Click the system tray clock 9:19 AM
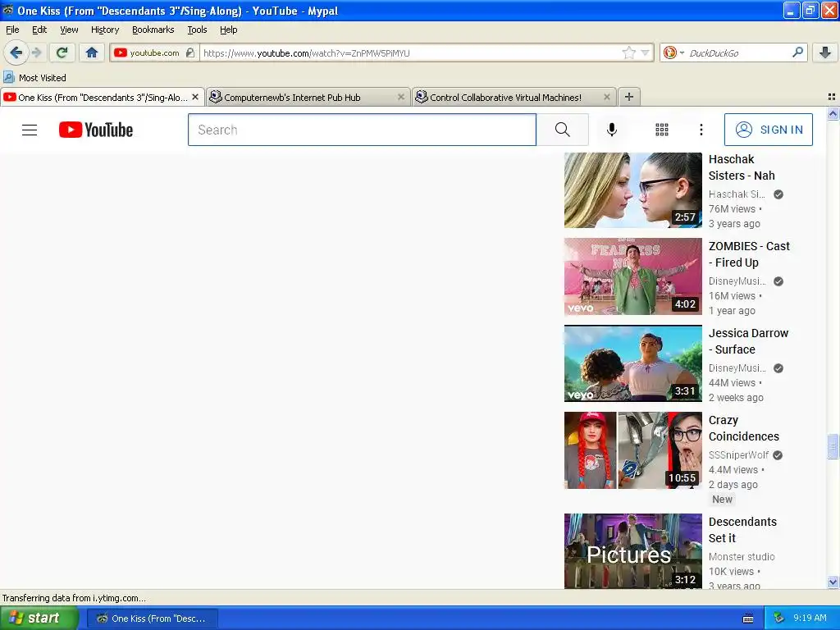 810,618
